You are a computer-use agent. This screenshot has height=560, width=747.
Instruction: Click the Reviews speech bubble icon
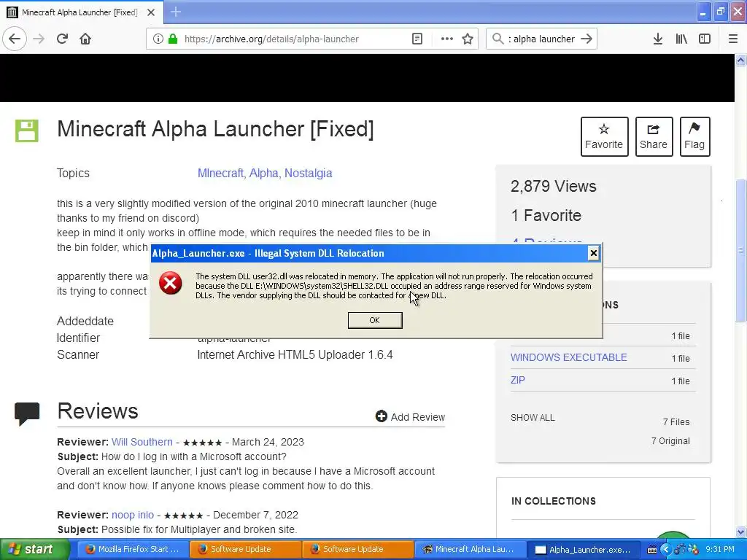click(27, 413)
